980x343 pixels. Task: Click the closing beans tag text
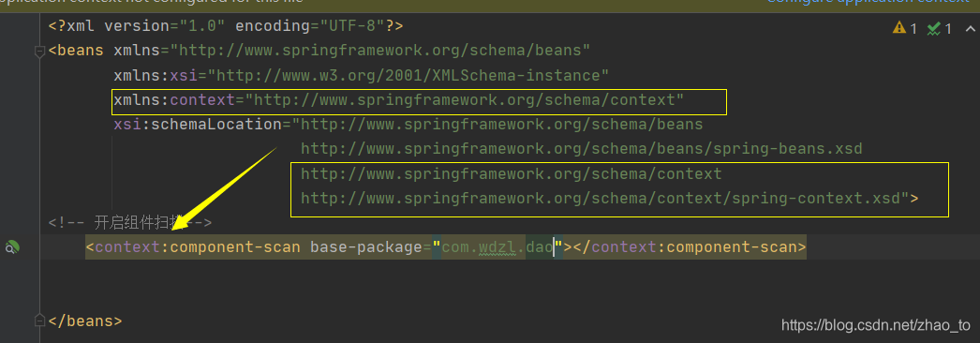[85, 321]
